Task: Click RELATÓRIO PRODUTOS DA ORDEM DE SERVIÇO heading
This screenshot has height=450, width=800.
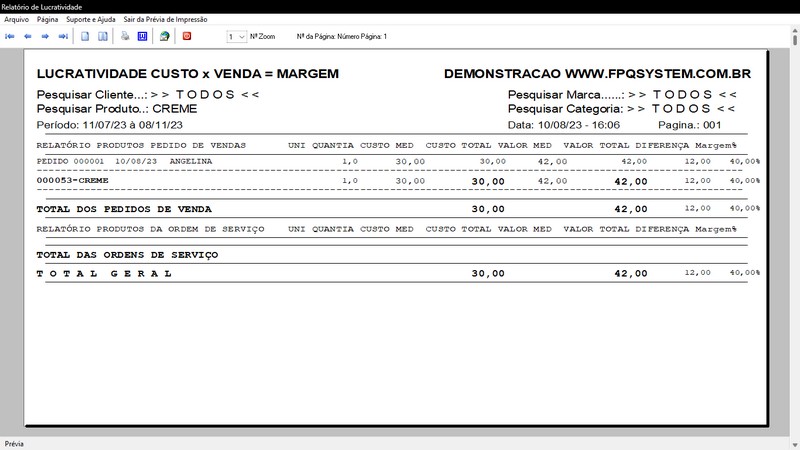Action: pyautogui.click(x=151, y=229)
